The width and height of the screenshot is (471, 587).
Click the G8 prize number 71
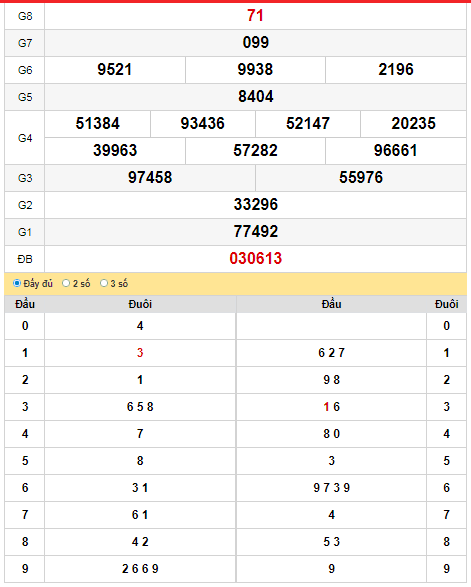(255, 16)
